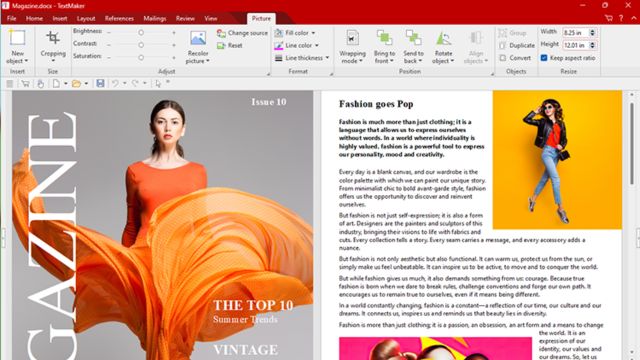The width and height of the screenshot is (640, 360).
Task: Convert the selected object
Action: point(515,58)
